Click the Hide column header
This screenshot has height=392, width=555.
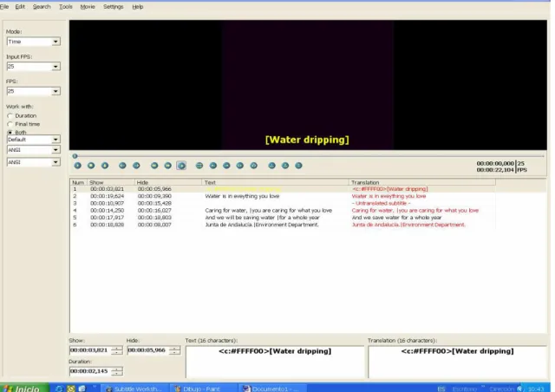(x=168, y=182)
